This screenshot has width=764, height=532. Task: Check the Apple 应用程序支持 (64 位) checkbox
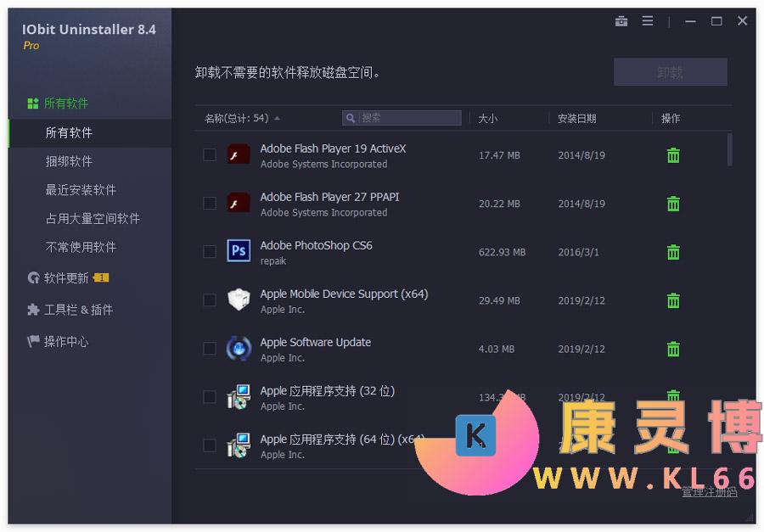pos(210,445)
